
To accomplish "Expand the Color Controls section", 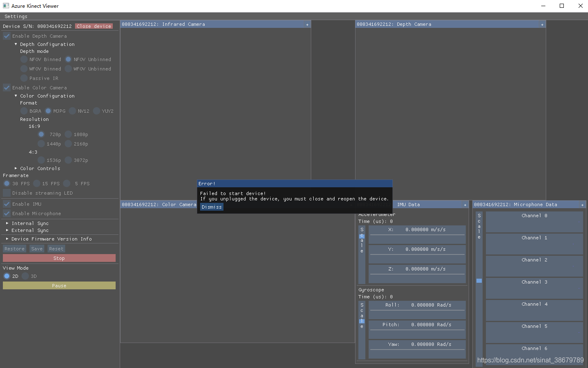I will click(16, 168).
